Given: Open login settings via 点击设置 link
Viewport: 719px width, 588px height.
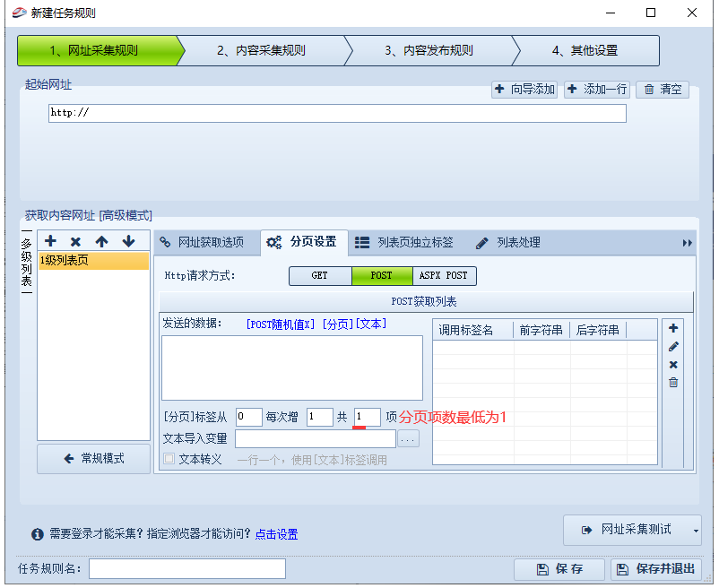Looking at the screenshot, I should [x=276, y=534].
